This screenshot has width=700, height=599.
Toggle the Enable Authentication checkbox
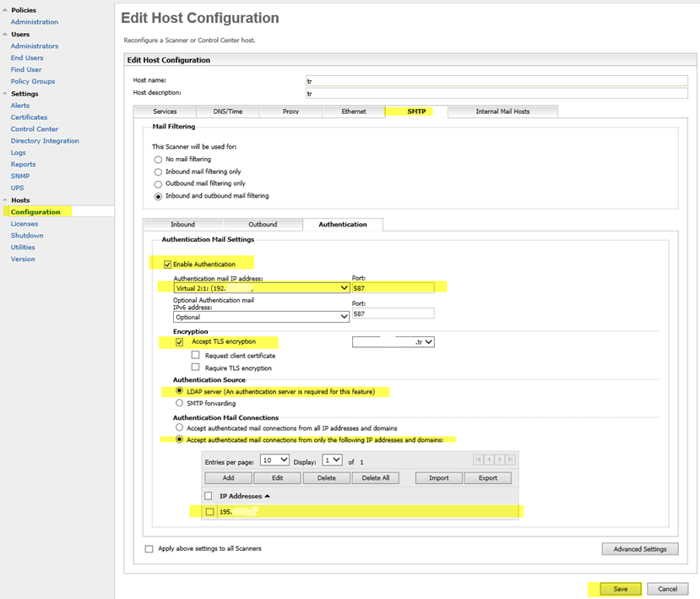(167, 264)
